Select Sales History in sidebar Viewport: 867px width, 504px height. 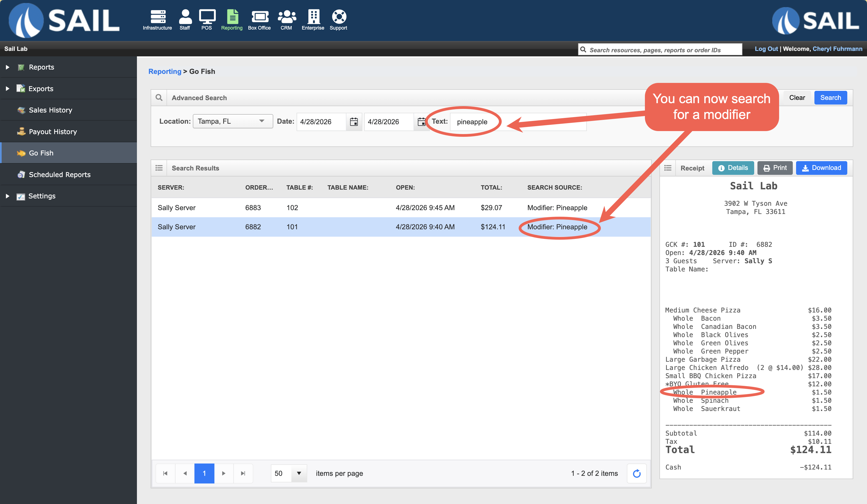click(50, 110)
